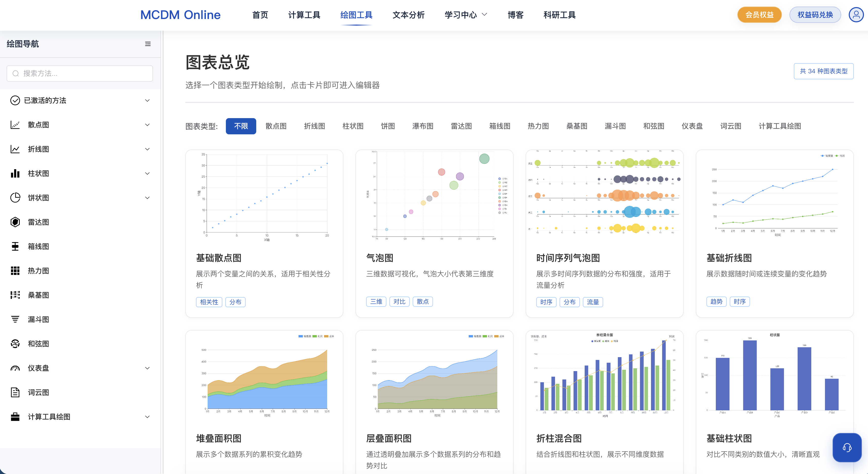Open the headset customer support button
The image size is (868, 474).
point(847,448)
